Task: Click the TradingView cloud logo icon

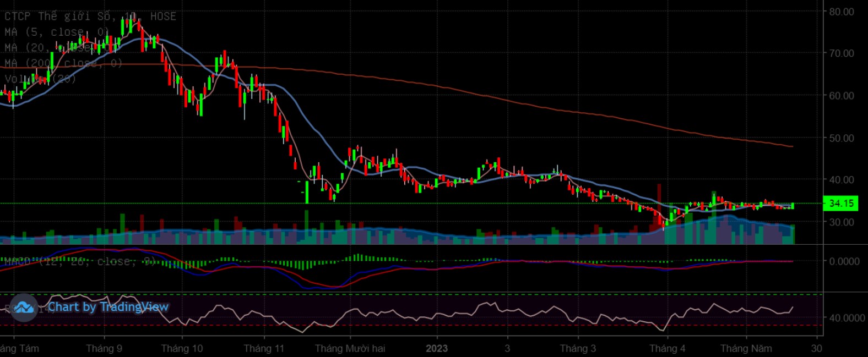Action: [x=23, y=307]
